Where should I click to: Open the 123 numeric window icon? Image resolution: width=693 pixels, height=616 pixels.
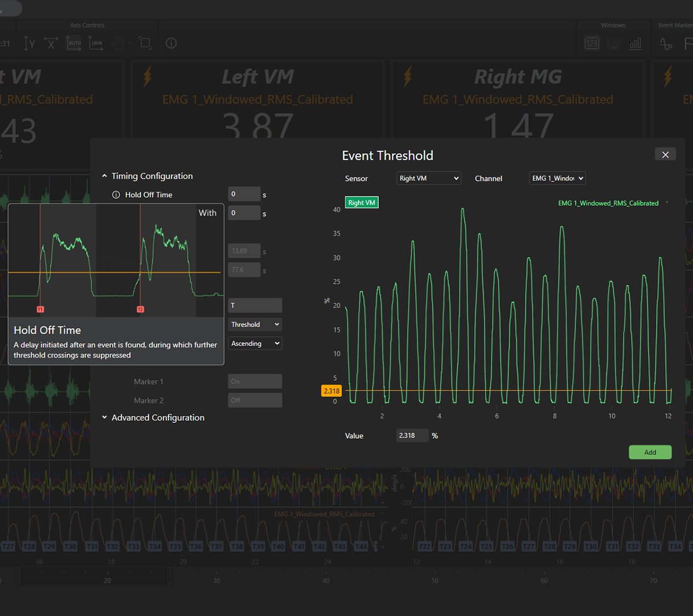(592, 43)
